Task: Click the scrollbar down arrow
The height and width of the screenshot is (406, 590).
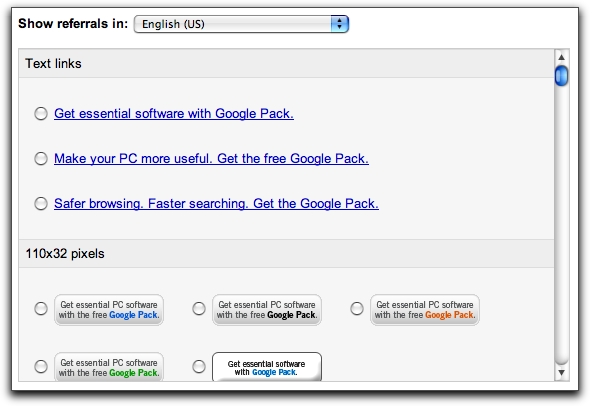Action: click(x=561, y=373)
